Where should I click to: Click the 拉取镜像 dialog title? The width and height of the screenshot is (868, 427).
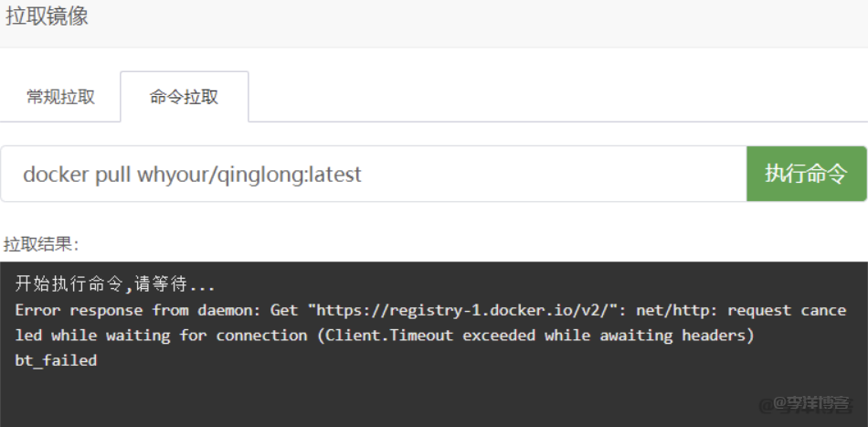tap(48, 16)
